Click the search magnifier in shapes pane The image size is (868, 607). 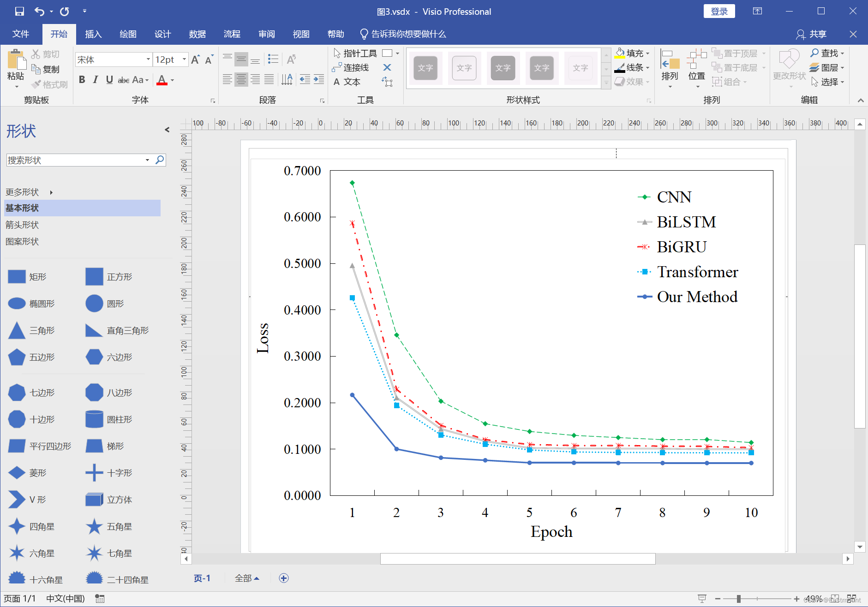pos(160,160)
